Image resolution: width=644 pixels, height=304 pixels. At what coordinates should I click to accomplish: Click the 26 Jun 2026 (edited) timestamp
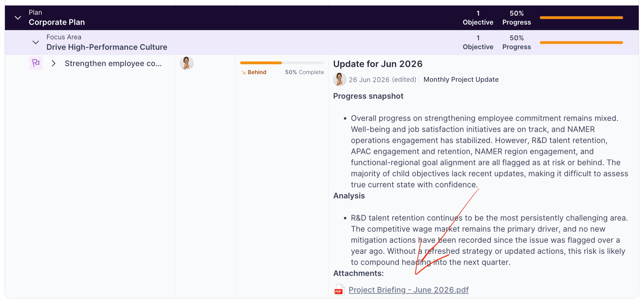(x=382, y=80)
